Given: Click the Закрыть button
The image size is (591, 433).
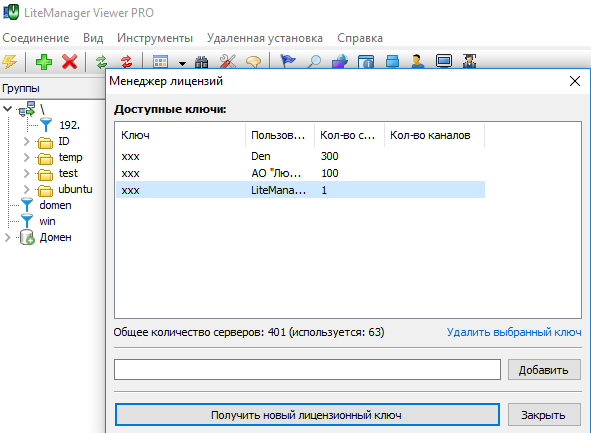Looking at the screenshot, I should (544, 415).
